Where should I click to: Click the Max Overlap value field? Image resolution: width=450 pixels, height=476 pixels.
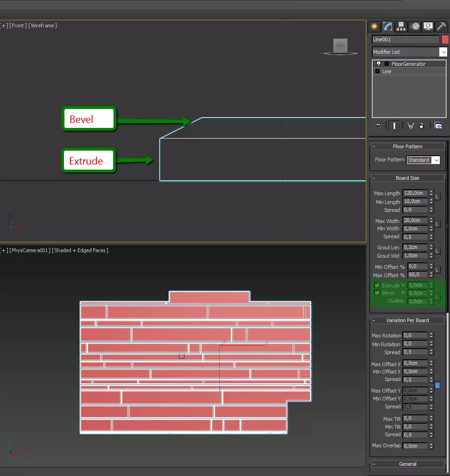(x=415, y=446)
